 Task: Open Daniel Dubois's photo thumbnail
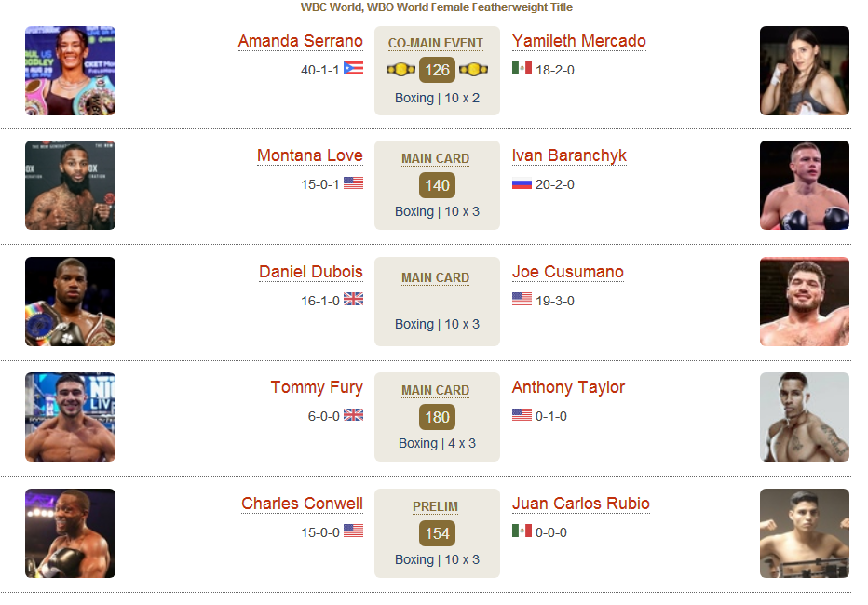[x=70, y=302]
